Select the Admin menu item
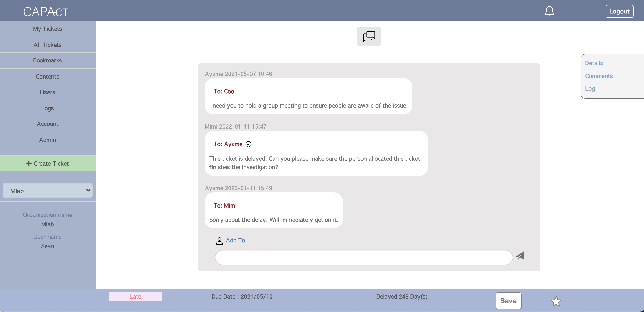The image size is (644, 312). (48, 140)
